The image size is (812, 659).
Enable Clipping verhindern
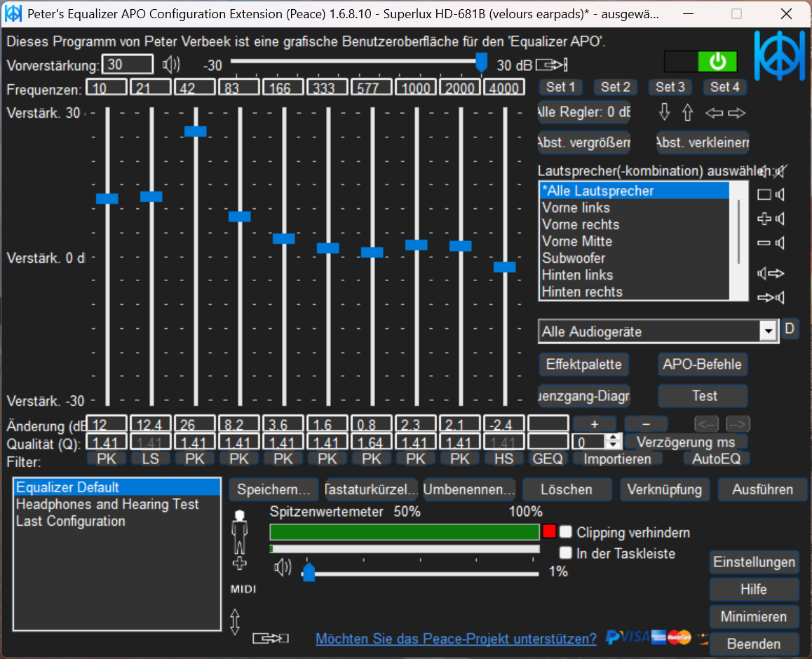pyautogui.click(x=565, y=532)
